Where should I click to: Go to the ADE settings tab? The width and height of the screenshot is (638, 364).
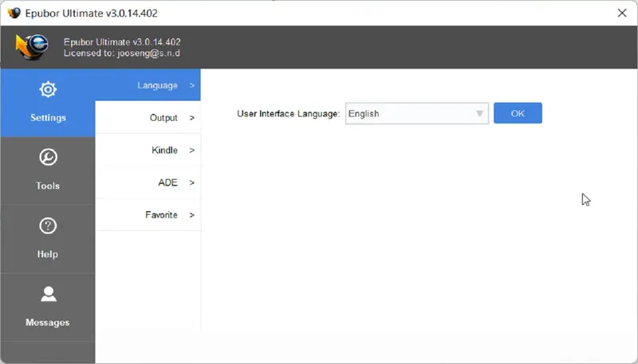pyautogui.click(x=167, y=182)
